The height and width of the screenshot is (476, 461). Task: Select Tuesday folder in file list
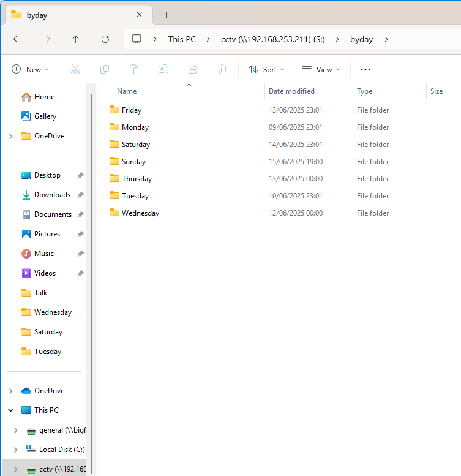pyautogui.click(x=129, y=196)
